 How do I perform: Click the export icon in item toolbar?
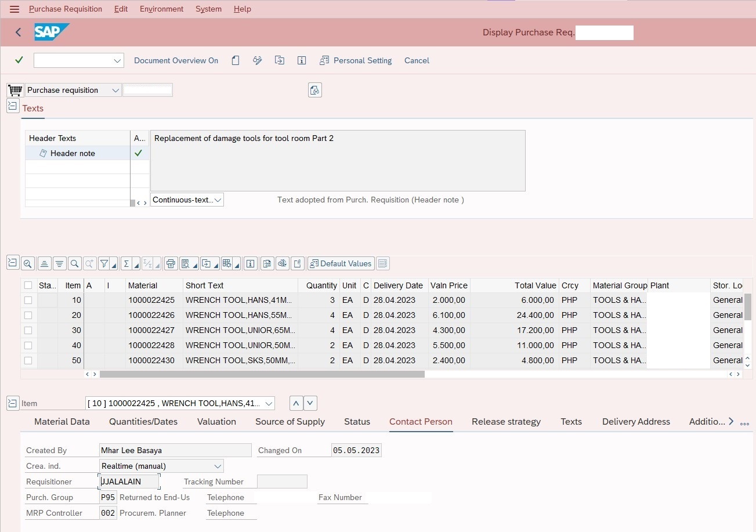click(207, 263)
